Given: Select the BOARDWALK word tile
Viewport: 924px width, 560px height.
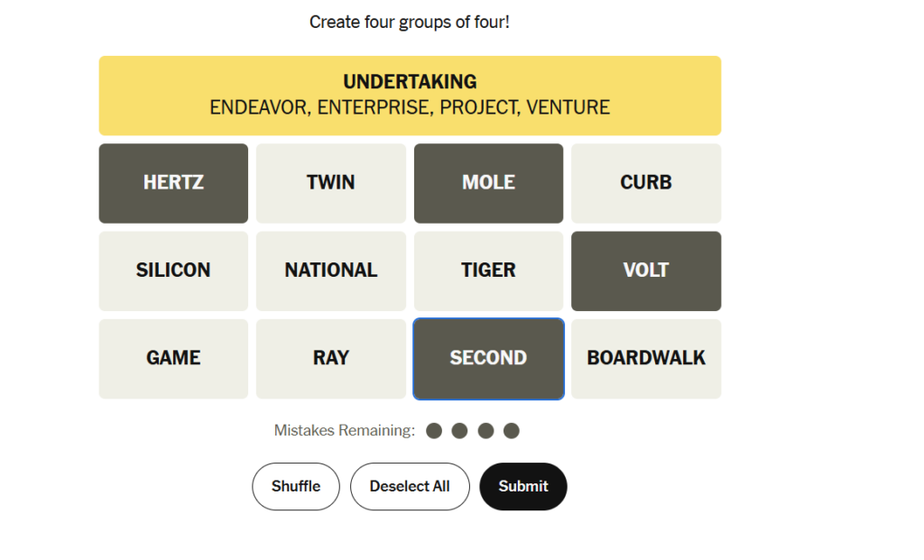Looking at the screenshot, I should coord(646,358).
